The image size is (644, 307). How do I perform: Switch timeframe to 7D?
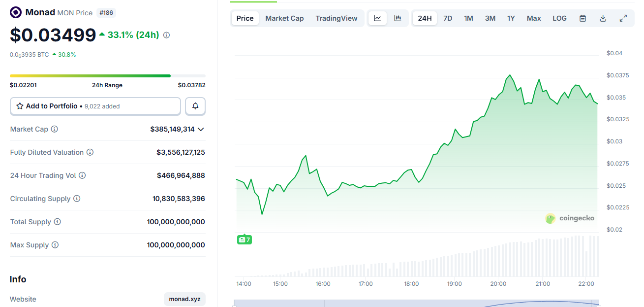coord(448,18)
